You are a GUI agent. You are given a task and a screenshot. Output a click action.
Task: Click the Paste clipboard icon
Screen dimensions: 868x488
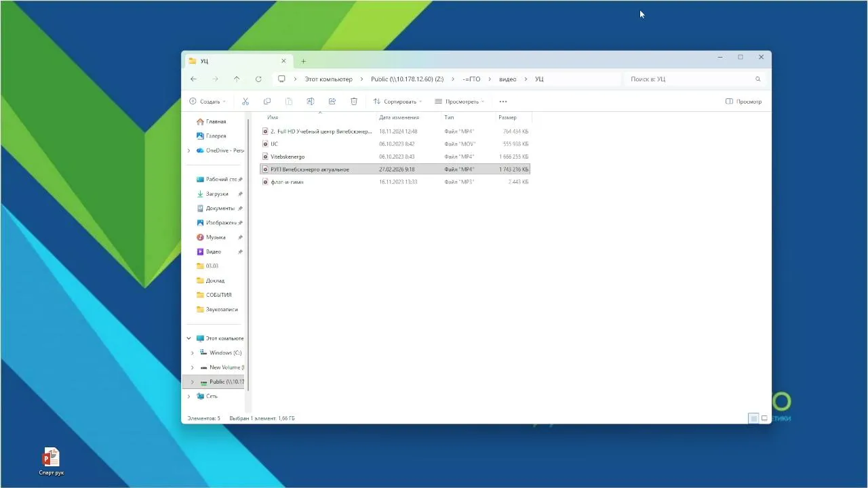(x=289, y=102)
